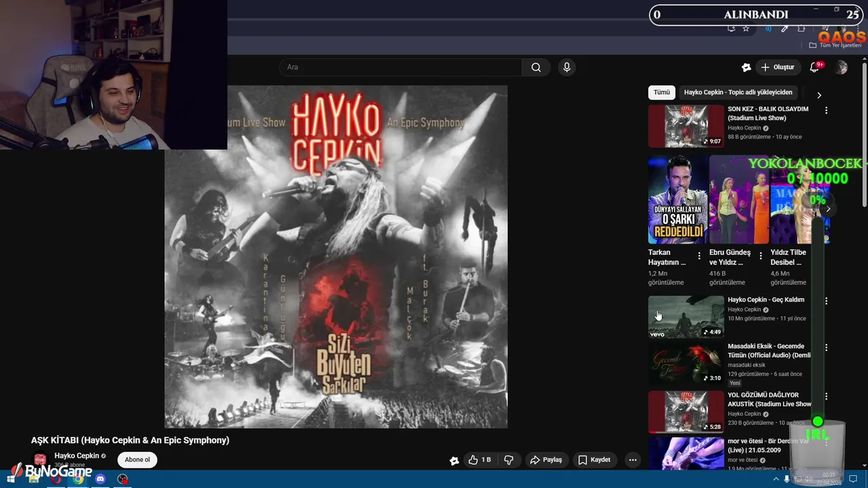Screen dimensions: 868x488
Task: Open Ebru Gündeş ve Yıldız short thumbnail
Action: 738,199
